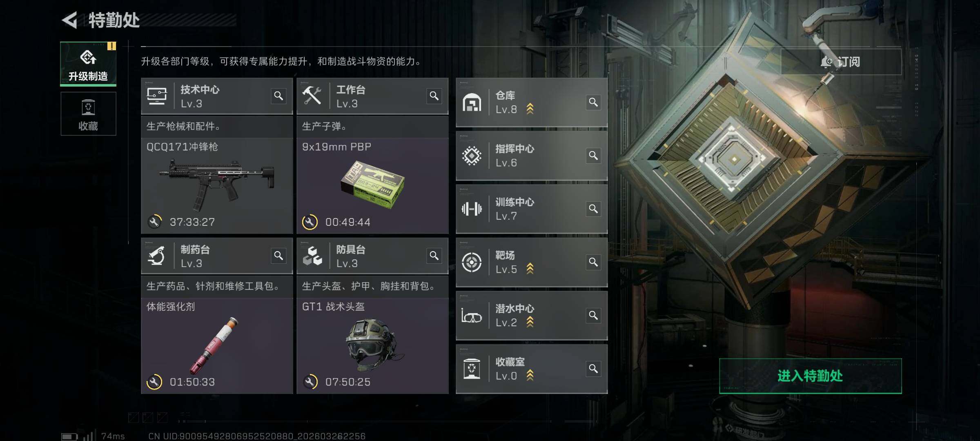Click the back arrow beside 特勤处
The width and height of the screenshot is (980, 441).
(x=70, y=20)
